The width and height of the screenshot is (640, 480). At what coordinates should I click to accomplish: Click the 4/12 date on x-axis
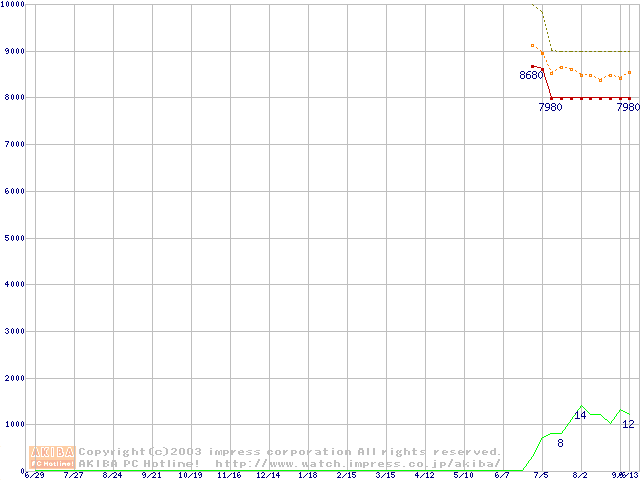(x=424, y=475)
